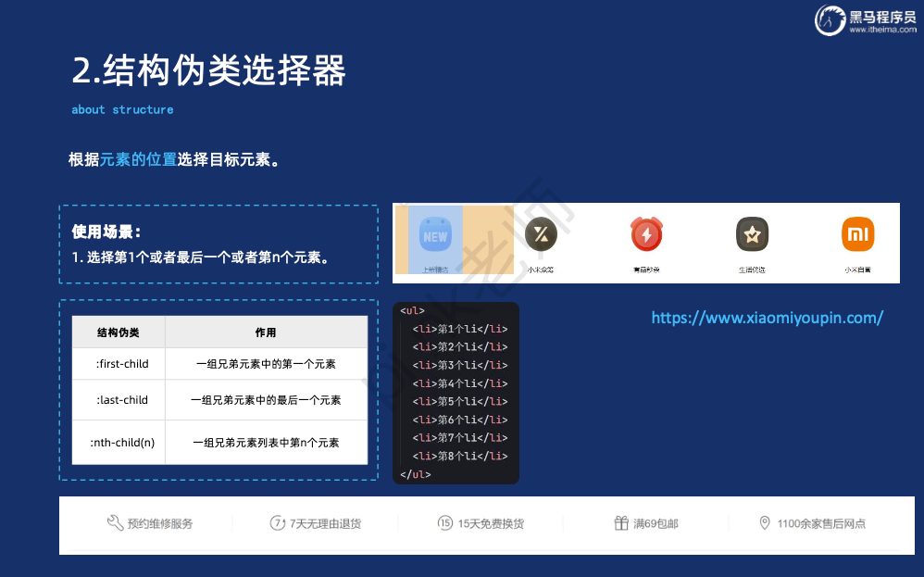This screenshot has height=577, width=924.
Task: Click the 一组兄弟元素中的最后一个元素 cell
Action: point(266,399)
